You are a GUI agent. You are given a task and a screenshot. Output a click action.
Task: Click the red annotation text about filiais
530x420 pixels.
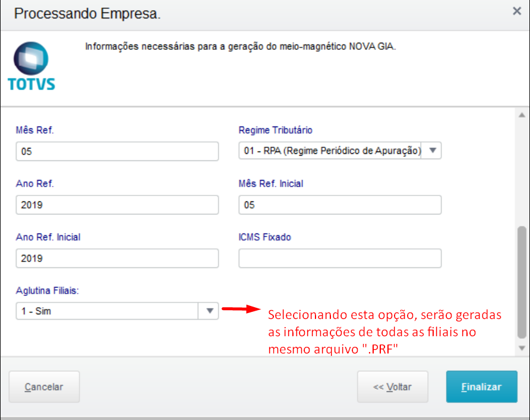(385, 332)
